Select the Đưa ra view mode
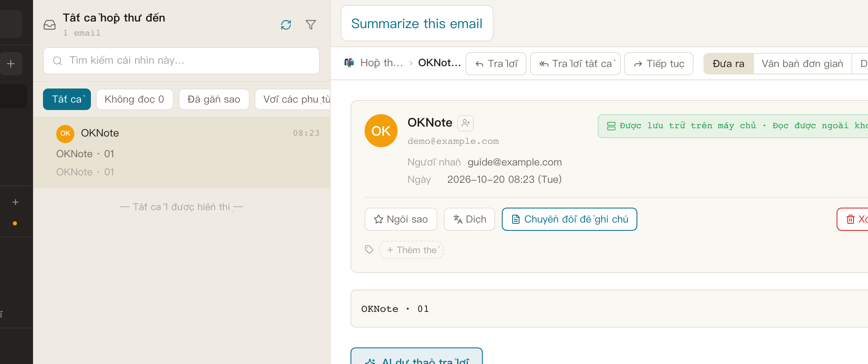Viewport: 868px width, 364px height. point(728,64)
